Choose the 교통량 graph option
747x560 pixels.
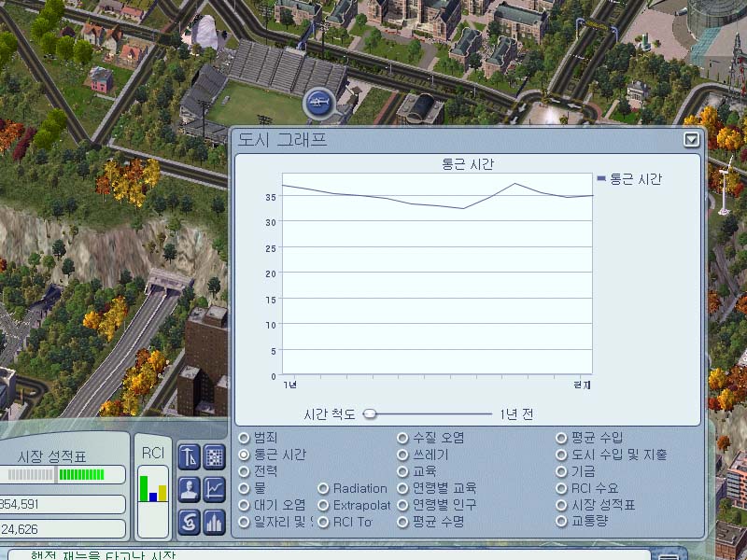tap(562, 522)
